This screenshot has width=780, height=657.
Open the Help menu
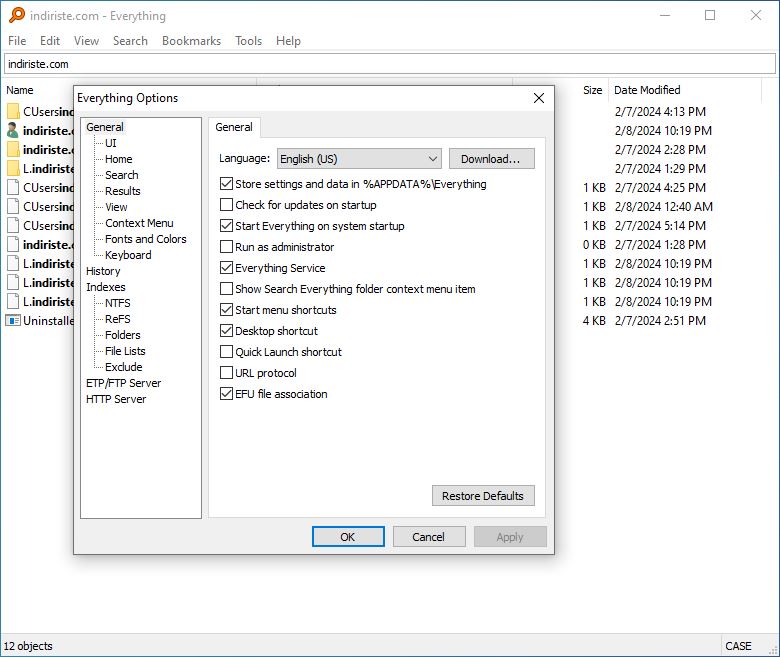click(288, 41)
